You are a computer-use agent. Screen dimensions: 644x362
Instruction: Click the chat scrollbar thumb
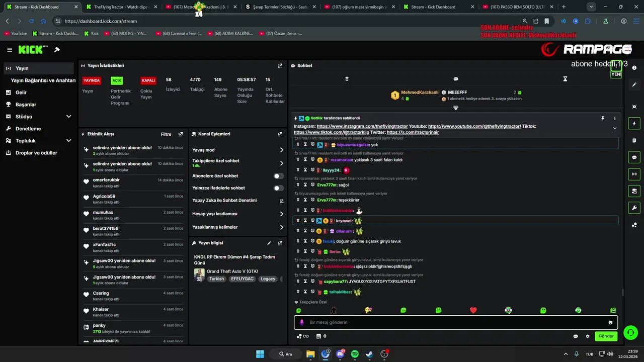(x=623, y=292)
